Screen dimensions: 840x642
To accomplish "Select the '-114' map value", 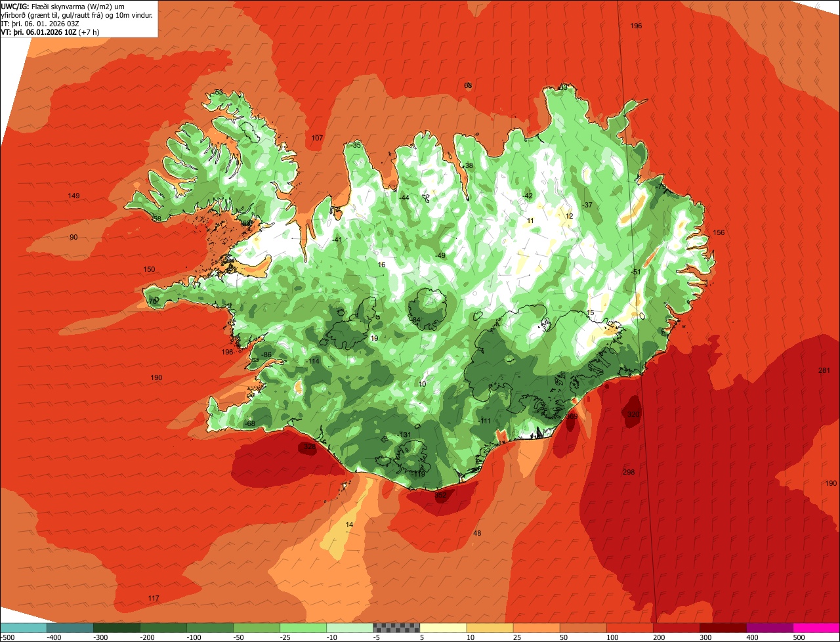I will click(312, 361).
